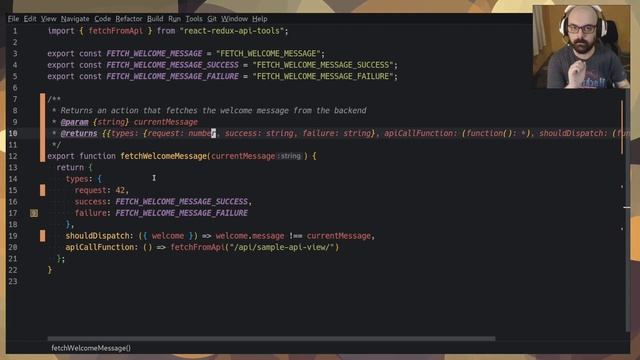Screen dimensions: 640x360
Task: Click the ":string" inlay hint on line 12
Action: (290, 156)
